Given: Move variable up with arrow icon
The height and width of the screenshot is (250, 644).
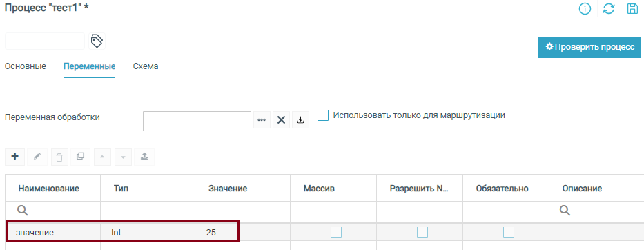Looking at the screenshot, I should tap(102, 157).
